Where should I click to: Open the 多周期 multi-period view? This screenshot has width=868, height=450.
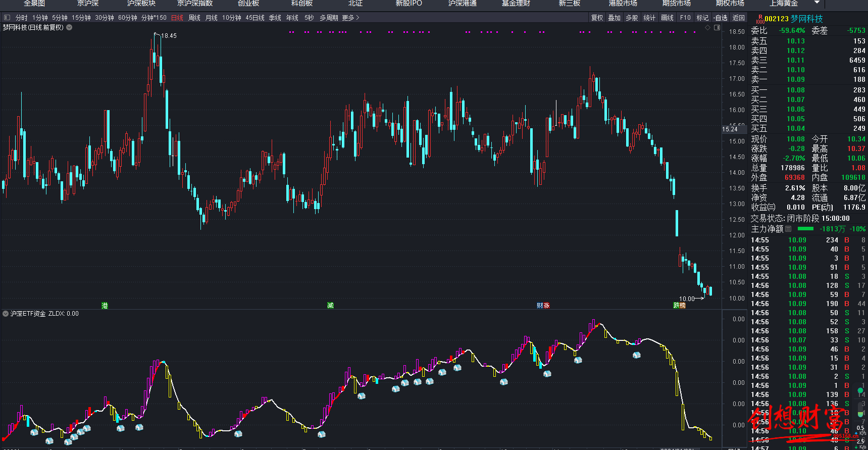(x=329, y=18)
